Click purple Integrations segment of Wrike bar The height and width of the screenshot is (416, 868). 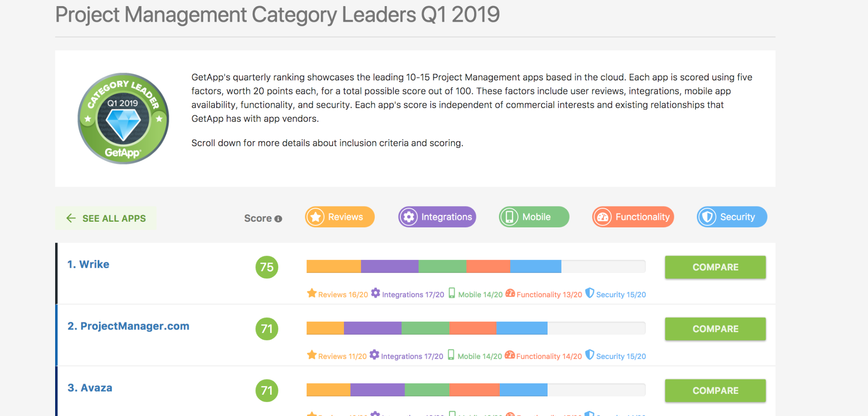coord(389,266)
